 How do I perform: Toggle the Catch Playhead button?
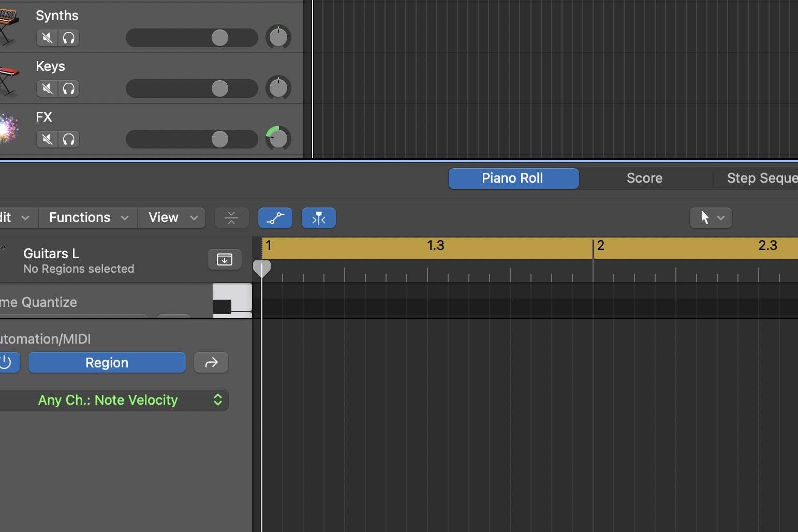point(319,218)
